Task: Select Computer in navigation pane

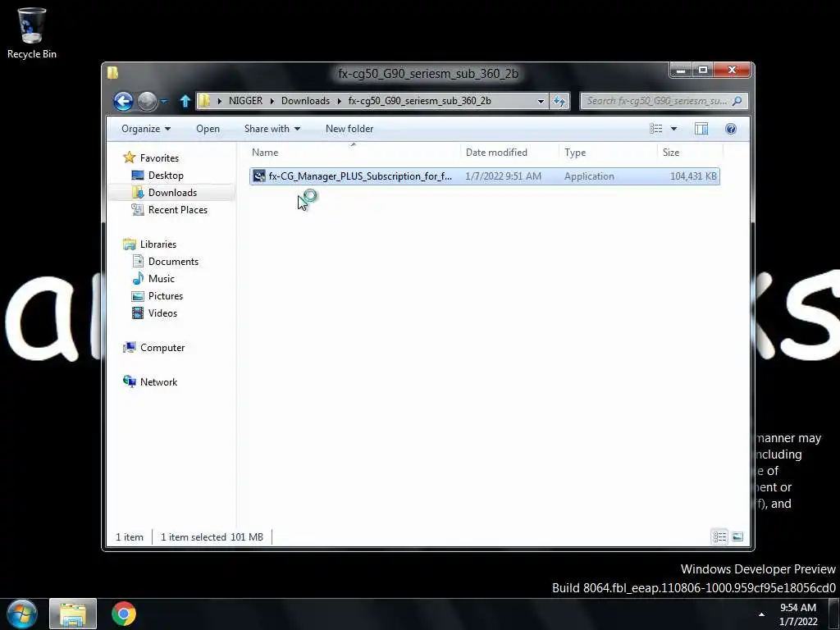Action: tap(162, 348)
